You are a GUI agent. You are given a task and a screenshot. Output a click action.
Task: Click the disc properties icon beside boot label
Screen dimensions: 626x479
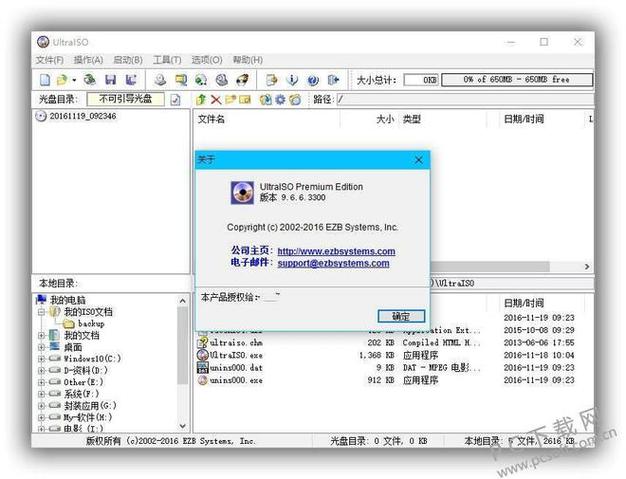(x=175, y=100)
